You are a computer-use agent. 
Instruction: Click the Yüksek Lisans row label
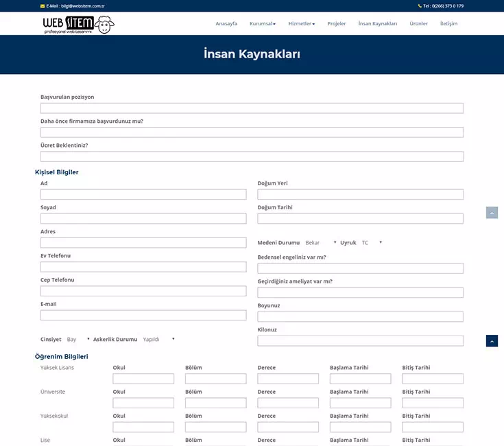pos(57,368)
